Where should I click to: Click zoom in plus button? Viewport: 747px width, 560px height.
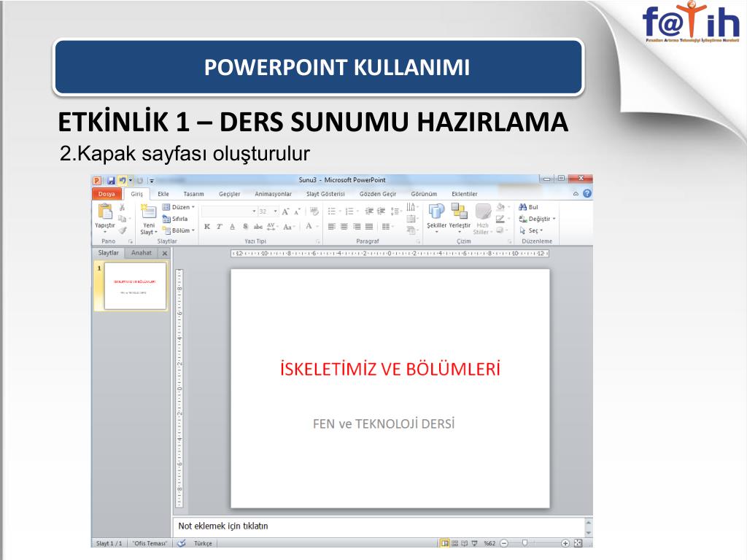pos(565,543)
